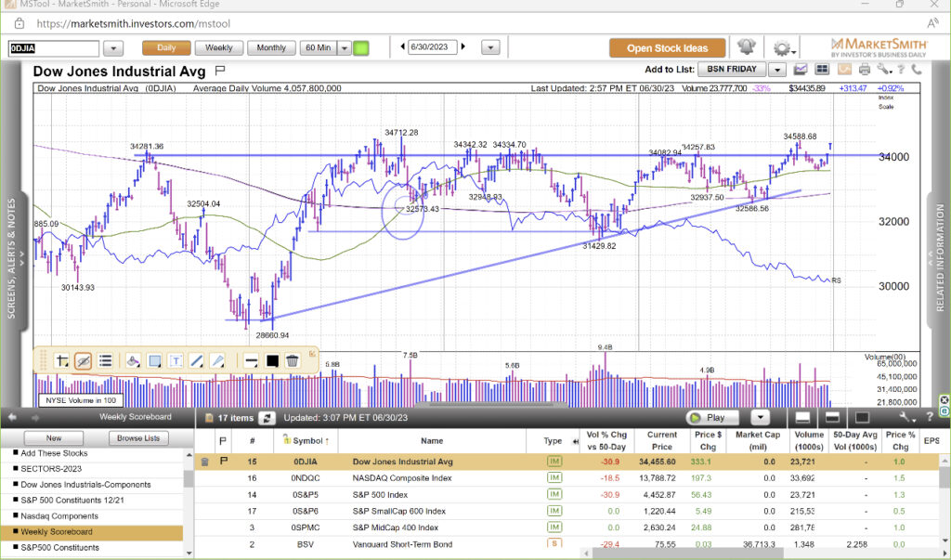Open the chart date dropdown arrow
Image resolution: width=951 pixels, height=560 pixels.
pos(491,47)
